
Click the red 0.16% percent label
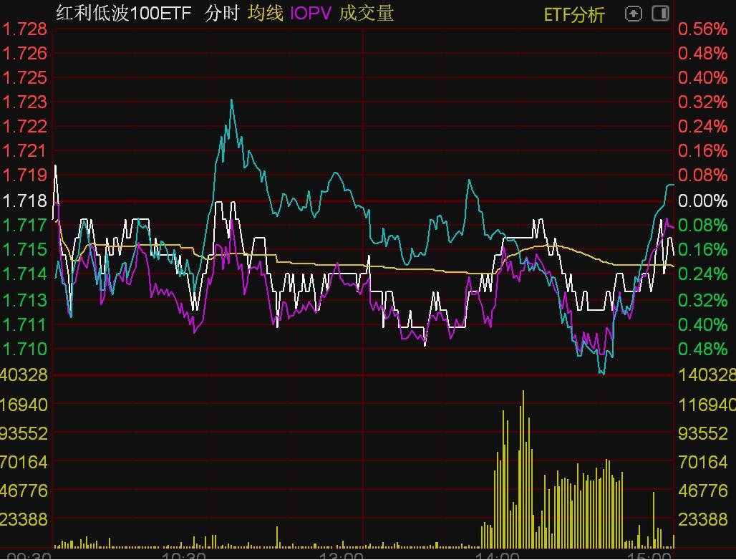coord(702,150)
